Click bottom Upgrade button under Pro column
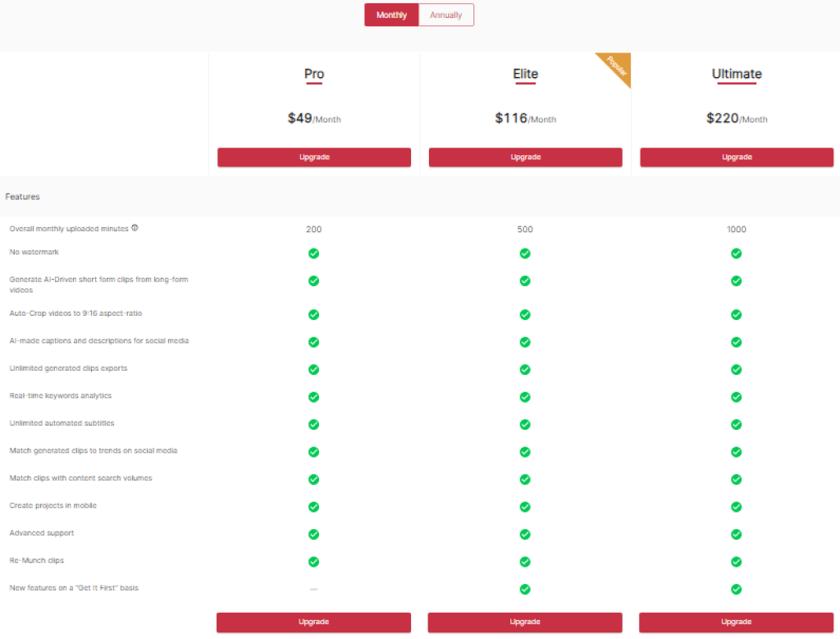This screenshot has width=840, height=639. (x=313, y=622)
